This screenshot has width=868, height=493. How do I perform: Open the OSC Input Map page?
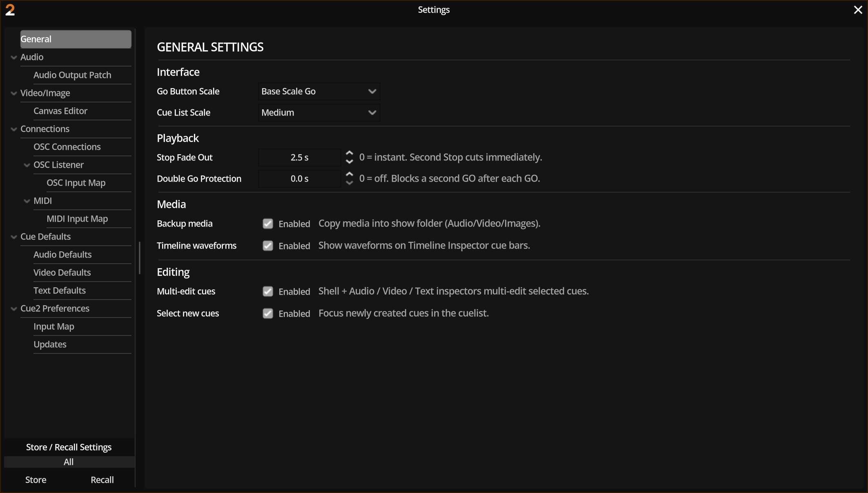(89, 183)
